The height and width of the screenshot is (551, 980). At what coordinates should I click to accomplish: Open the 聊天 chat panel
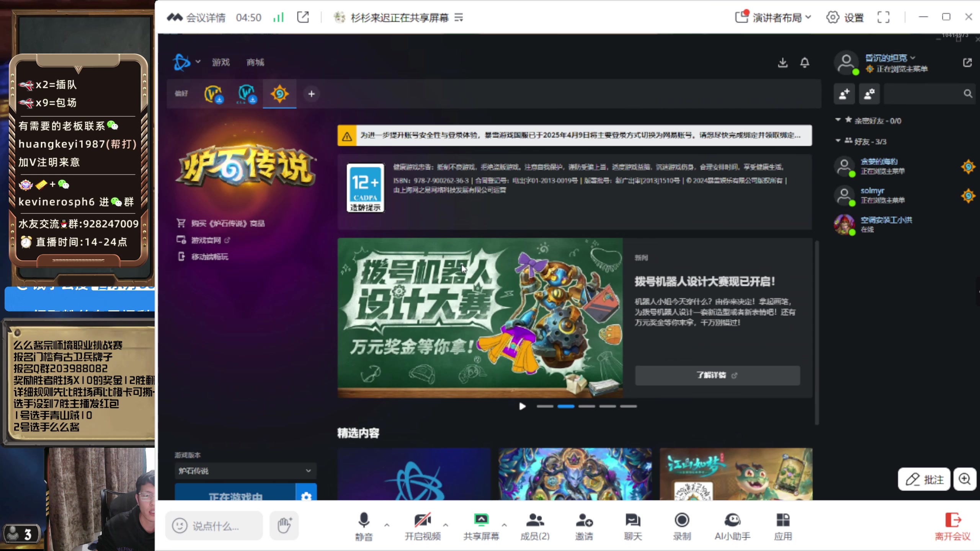pyautogui.click(x=633, y=527)
